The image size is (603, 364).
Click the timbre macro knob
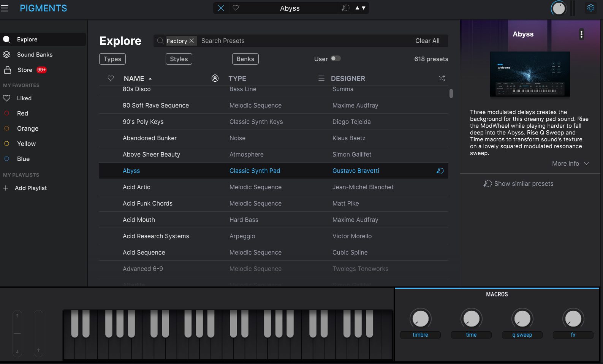pos(420,318)
